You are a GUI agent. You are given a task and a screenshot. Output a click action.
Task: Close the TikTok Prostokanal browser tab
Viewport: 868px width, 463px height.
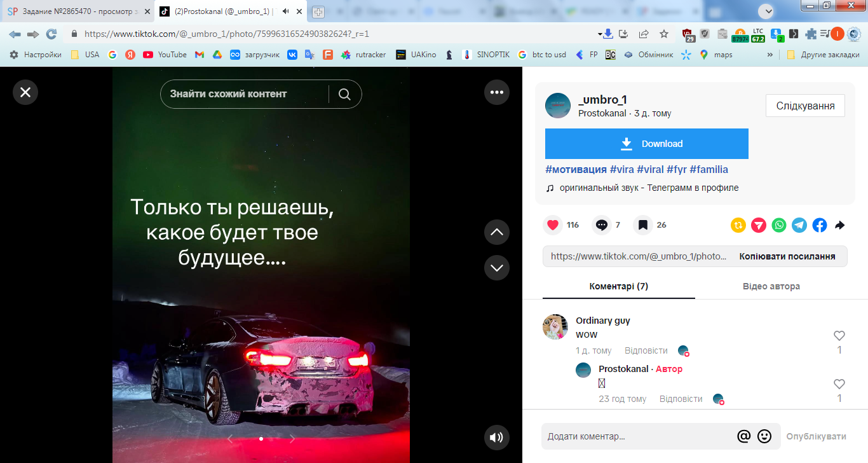(x=298, y=11)
